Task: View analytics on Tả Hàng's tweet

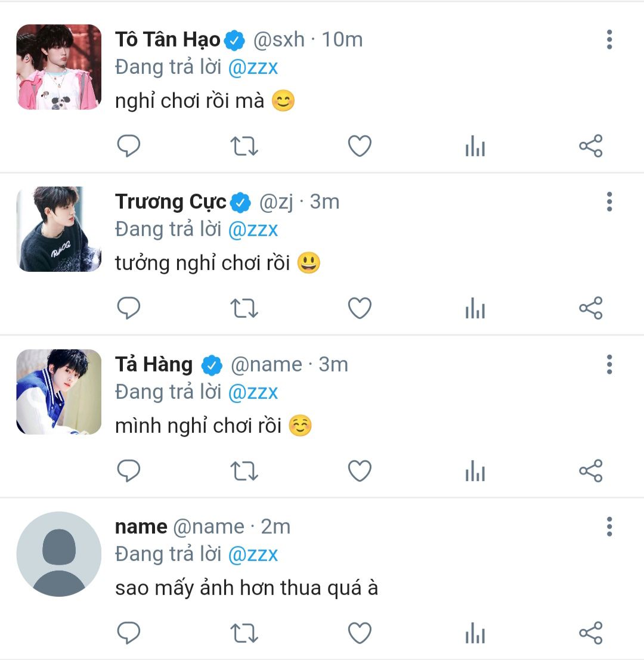Action: click(x=475, y=471)
